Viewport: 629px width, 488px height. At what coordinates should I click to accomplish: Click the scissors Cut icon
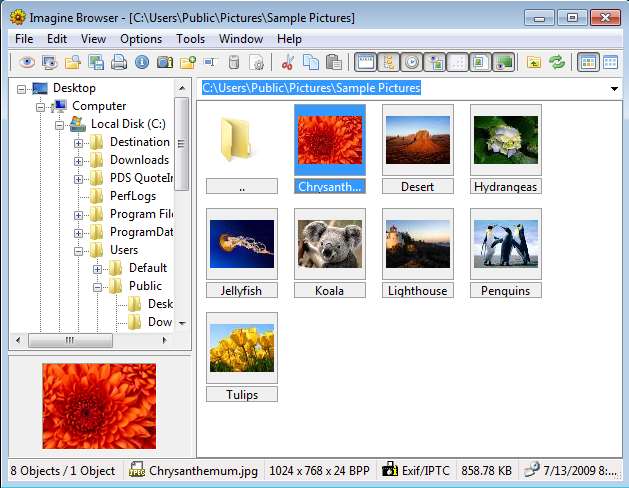coord(288,62)
